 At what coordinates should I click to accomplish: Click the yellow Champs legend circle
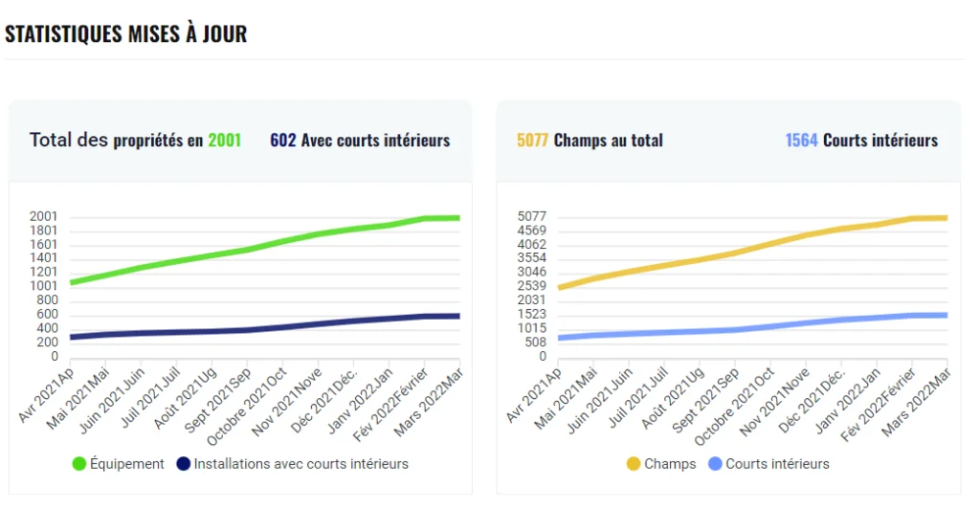pyautogui.click(x=634, y=464)
